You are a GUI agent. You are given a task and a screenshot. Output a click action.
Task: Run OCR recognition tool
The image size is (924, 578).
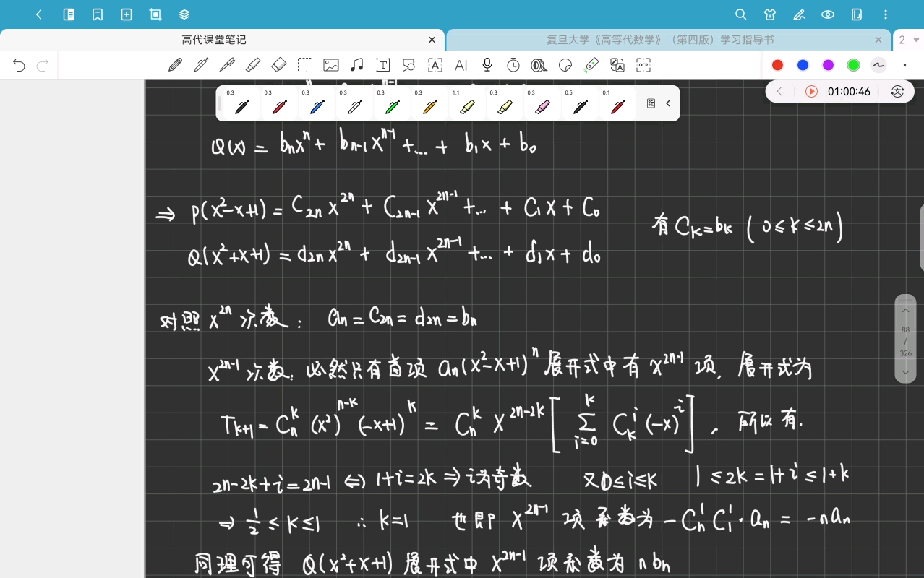tap(643, 65)
